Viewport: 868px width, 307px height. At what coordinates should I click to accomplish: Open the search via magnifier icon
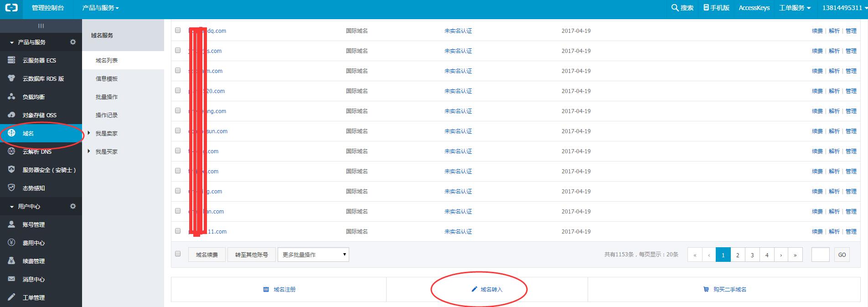point(675,8)
